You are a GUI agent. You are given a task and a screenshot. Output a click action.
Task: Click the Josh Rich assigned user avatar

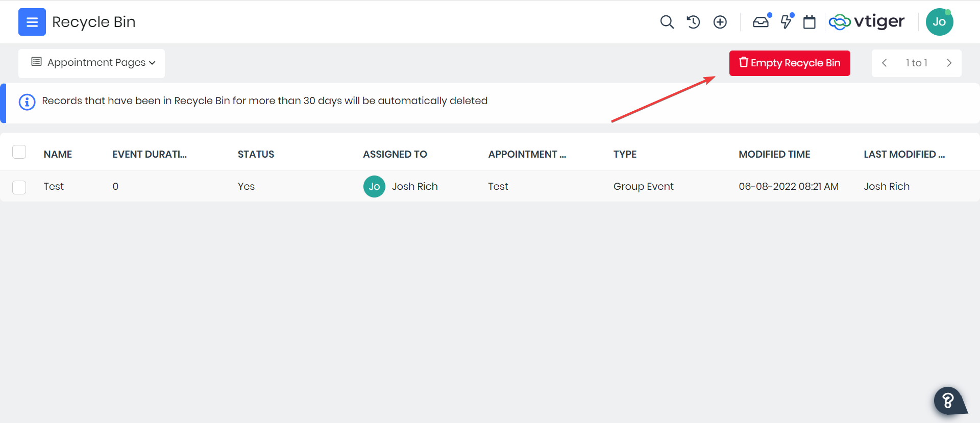pyautogui.click(x=374, y=186)
